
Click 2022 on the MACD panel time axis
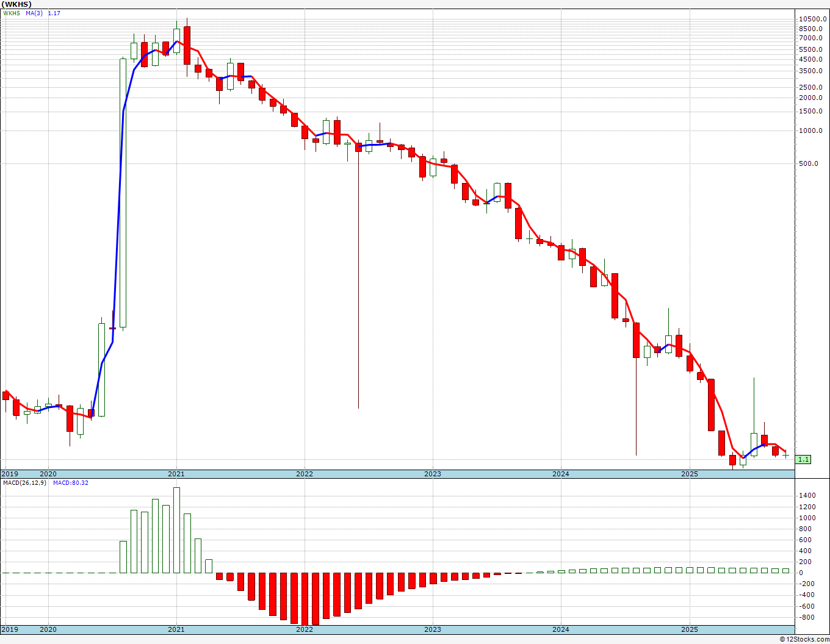tap(305, 629)
